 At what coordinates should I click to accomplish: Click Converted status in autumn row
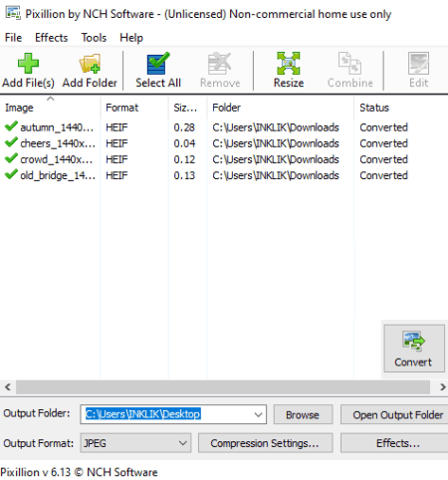tap(383, 127)
